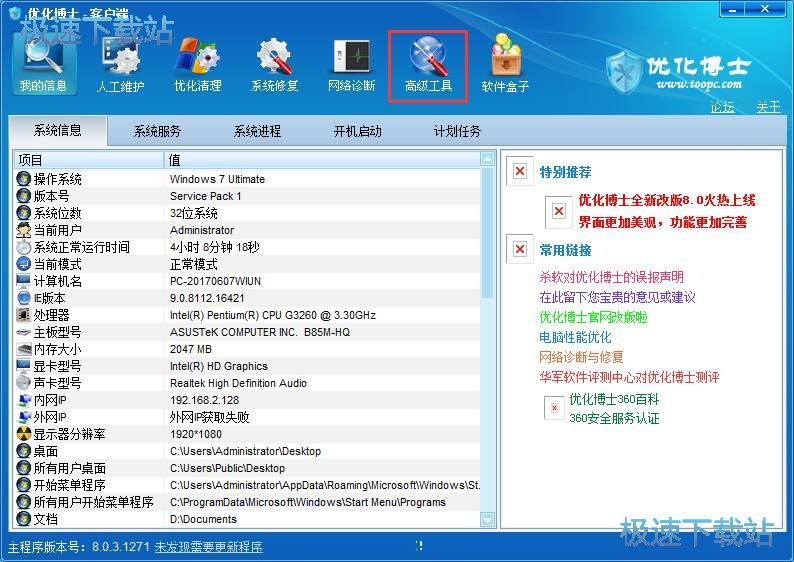Open 优化博士360百科 link
This screenshot has height=562, width=794.
tap(614, 399)
